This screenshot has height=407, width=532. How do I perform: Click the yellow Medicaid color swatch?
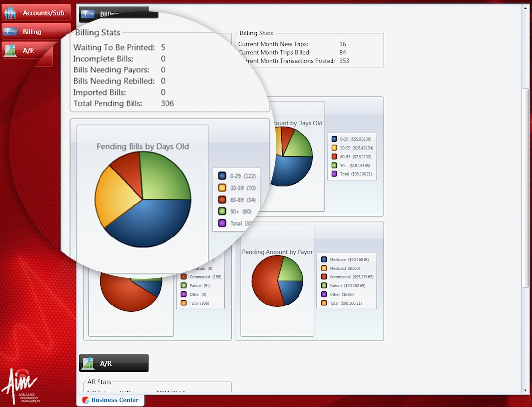[x=324, y=268]
